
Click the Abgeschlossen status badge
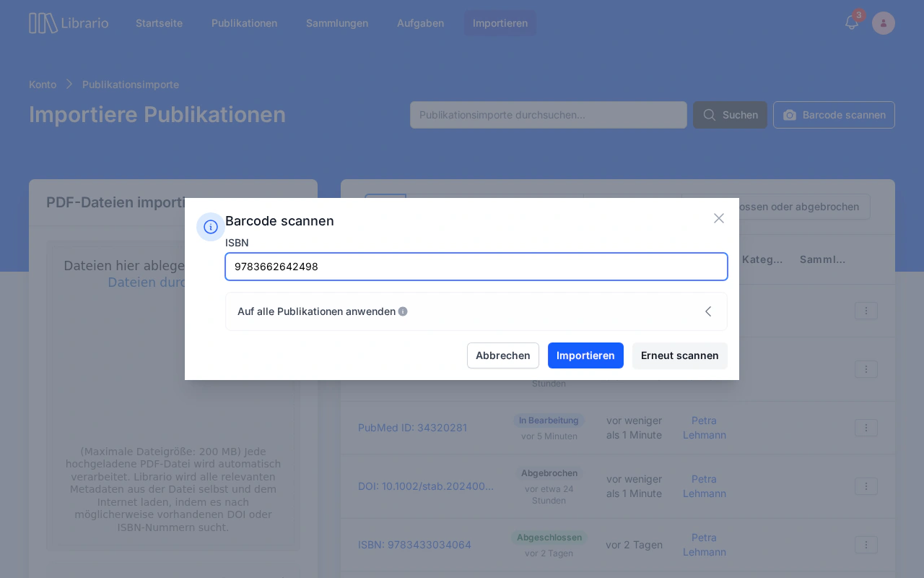[x=549, y=538]
